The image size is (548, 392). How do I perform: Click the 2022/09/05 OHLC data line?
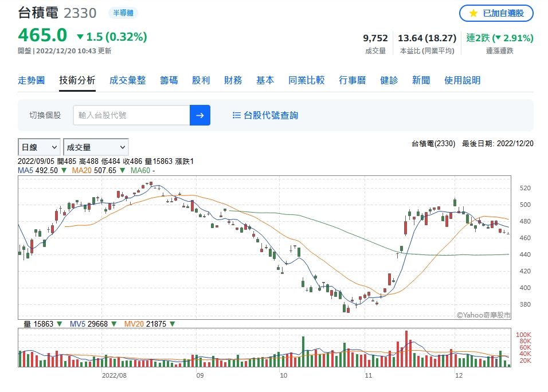tap(105, 162)
